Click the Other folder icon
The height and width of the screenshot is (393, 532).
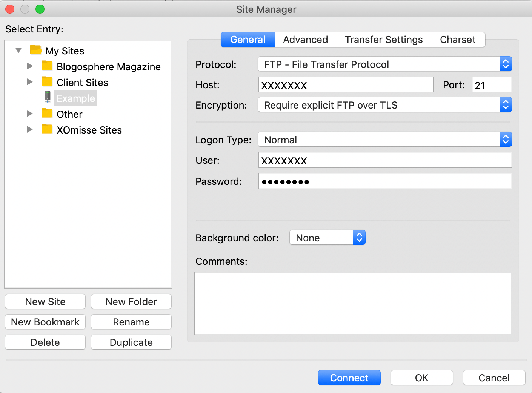(x=47, y=113)
